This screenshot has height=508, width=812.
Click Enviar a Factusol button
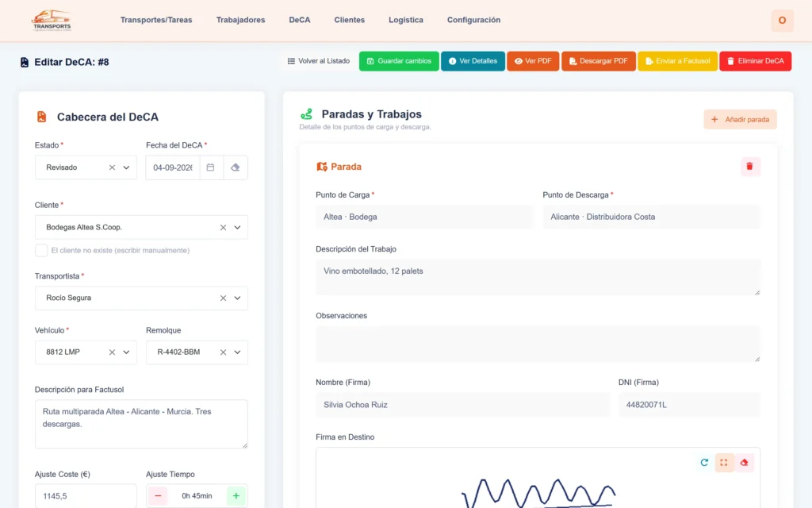point(677,61)
